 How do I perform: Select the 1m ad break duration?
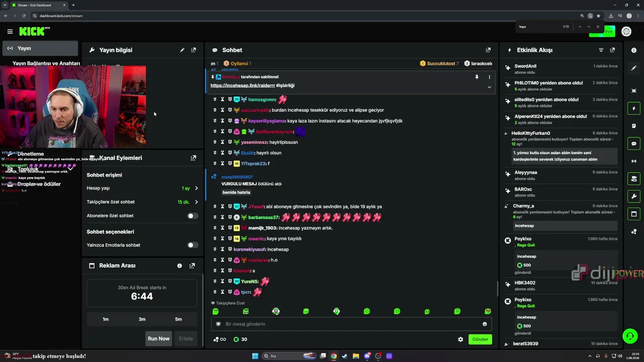106,319
